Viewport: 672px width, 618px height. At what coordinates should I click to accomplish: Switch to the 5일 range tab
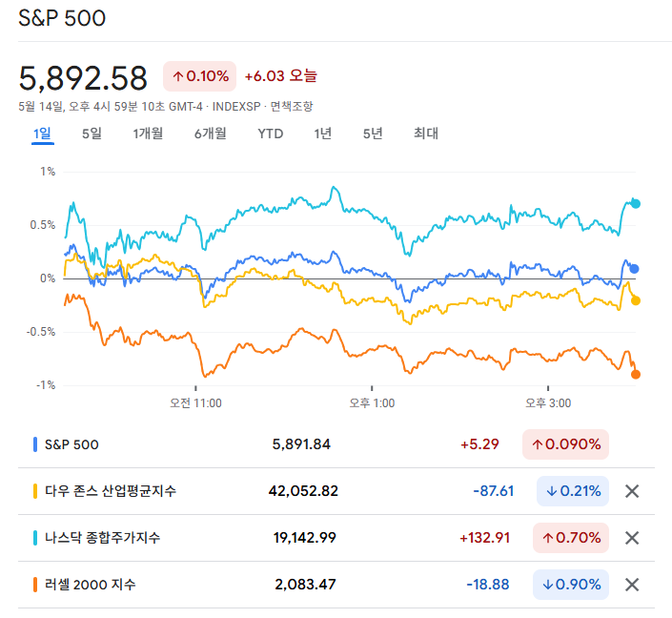pyautogui.click(x=92, y=134)
